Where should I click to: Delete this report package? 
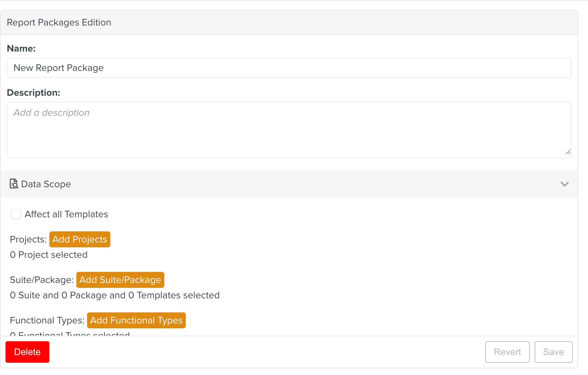27,352
